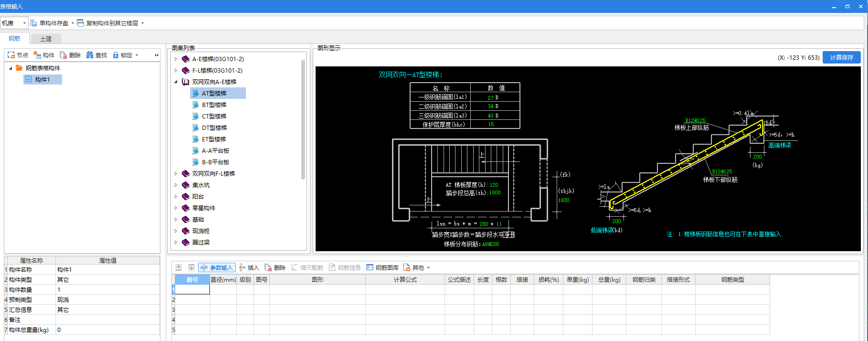Select B-B平台板 in atlas list
Screen dimensions: 868x341
[215, 162]
